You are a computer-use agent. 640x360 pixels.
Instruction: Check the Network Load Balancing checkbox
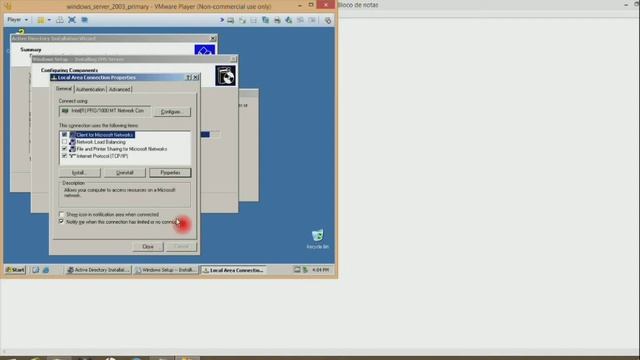(64, 142)
